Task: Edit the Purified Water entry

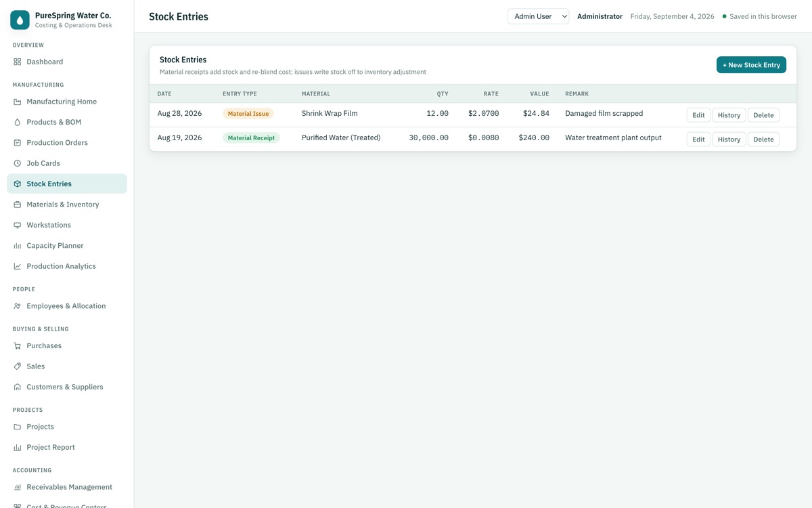Action: (x=698, y=140)
